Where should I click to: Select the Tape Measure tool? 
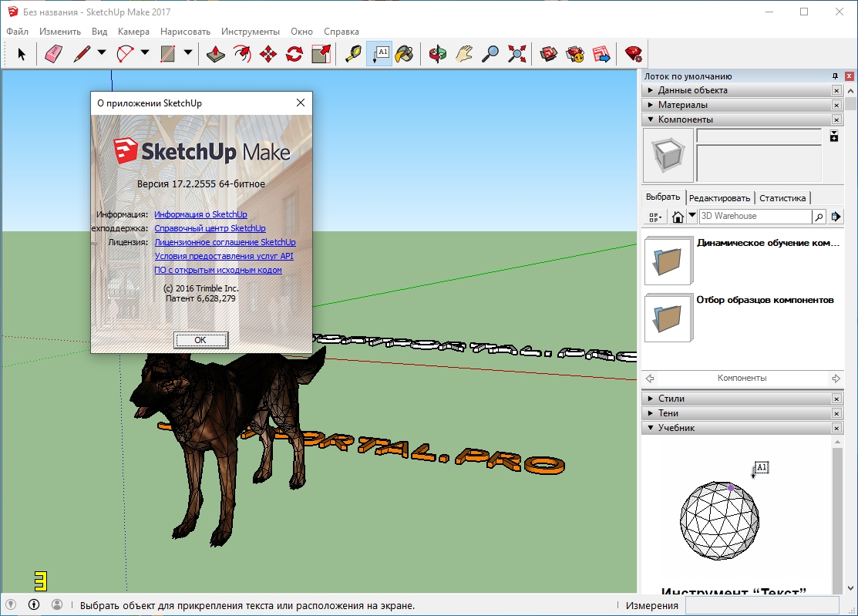353,54
